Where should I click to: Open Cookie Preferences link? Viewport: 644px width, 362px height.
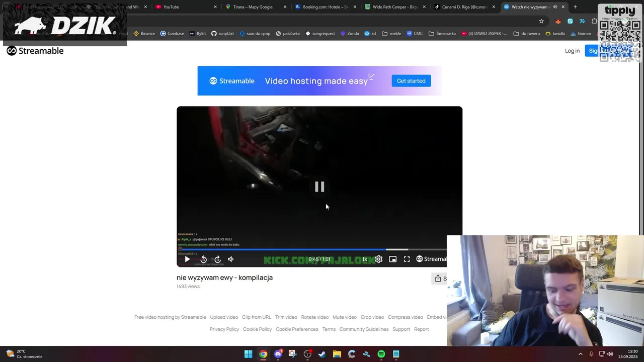pyautogui.click(x=297, y=329)
